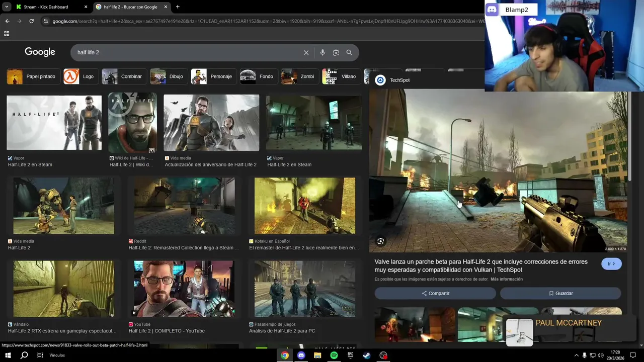Image resolution: width=644 pixels, height=362 pixels.
Task: Filter images by Fondo chip
Action: (x=259, y=76)
